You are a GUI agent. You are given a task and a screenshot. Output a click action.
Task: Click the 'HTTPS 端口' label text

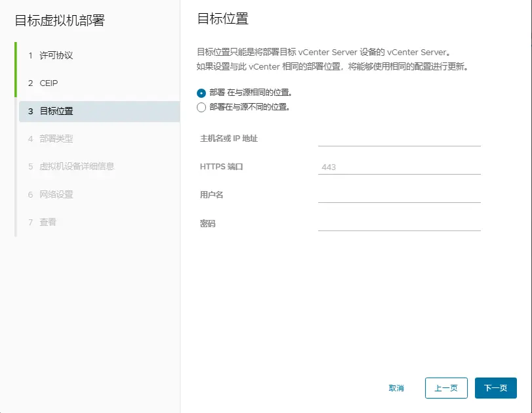coord(221,167)
